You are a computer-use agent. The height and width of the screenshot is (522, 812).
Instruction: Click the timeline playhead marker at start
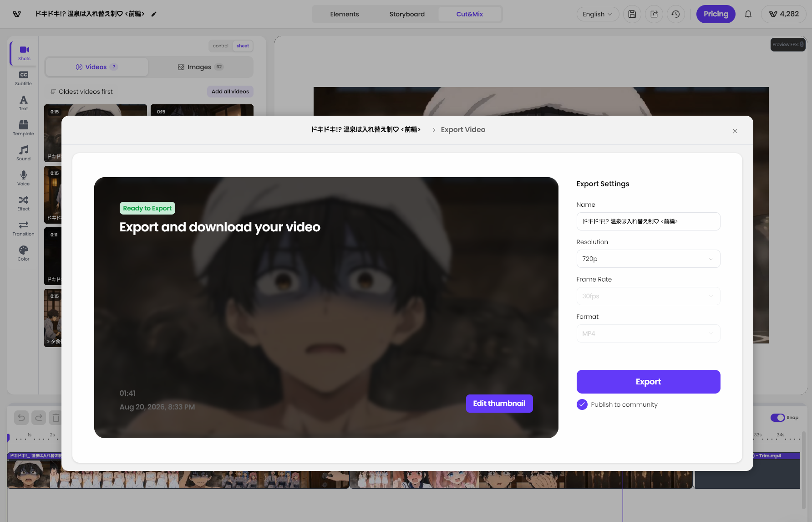(x=8, y=438)
